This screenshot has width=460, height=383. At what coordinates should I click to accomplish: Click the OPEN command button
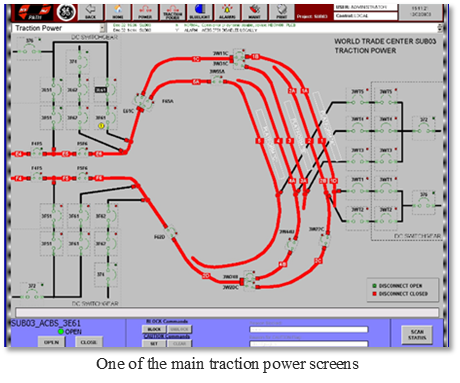point(51,342)
